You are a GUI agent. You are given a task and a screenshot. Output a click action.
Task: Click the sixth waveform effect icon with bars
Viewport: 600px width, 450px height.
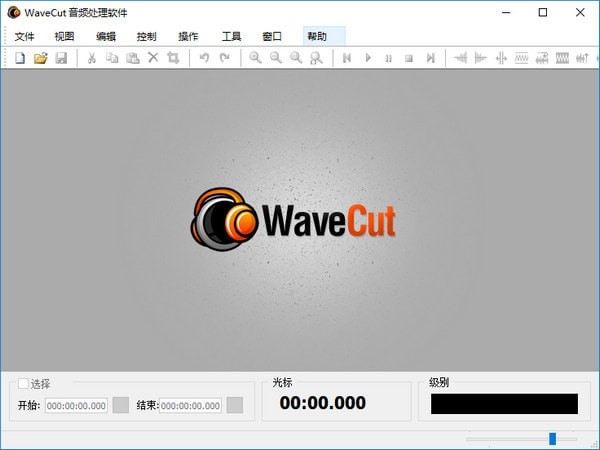[562, 58]
